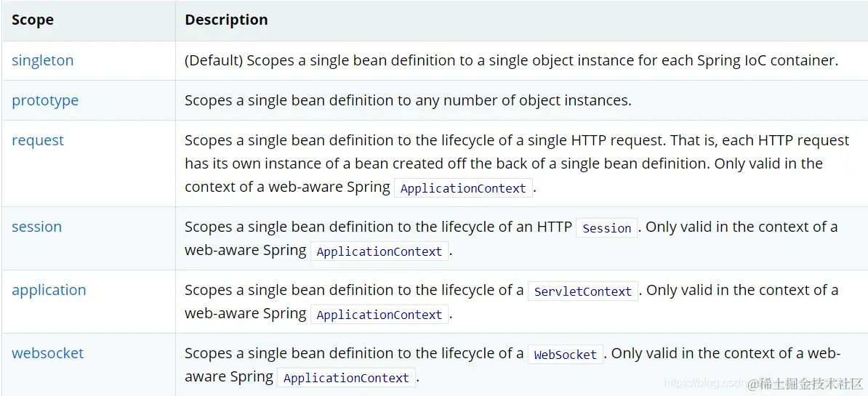This screenshot has width=868, height=396.
Task: Select ApplicationContext code in the websocket row
Action: click(x=346, y=378)
